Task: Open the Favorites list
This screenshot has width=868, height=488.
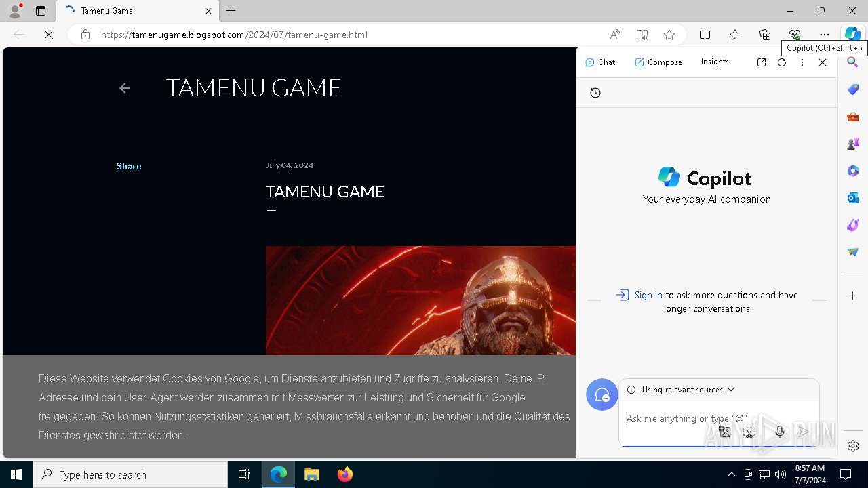Action: (735, 35)
